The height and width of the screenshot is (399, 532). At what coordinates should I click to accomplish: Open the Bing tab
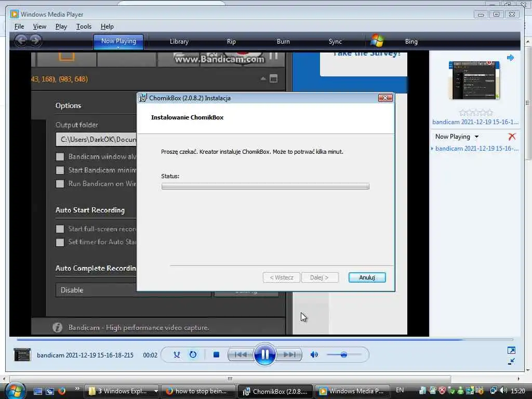coord(411,42)
